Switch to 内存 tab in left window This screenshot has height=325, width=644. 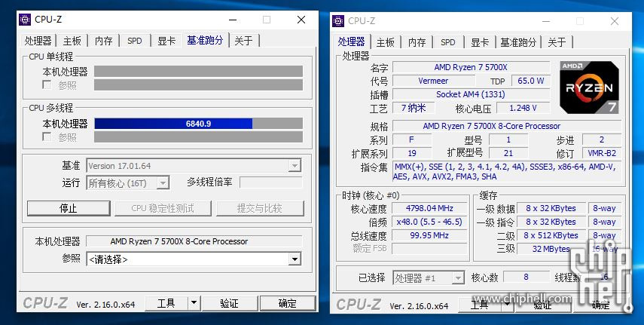[103, 41]
